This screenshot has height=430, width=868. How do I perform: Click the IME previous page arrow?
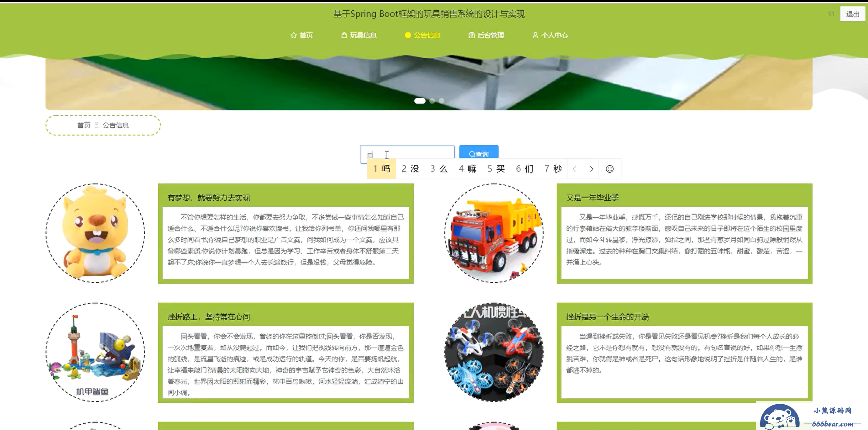(x=575, y=169)
